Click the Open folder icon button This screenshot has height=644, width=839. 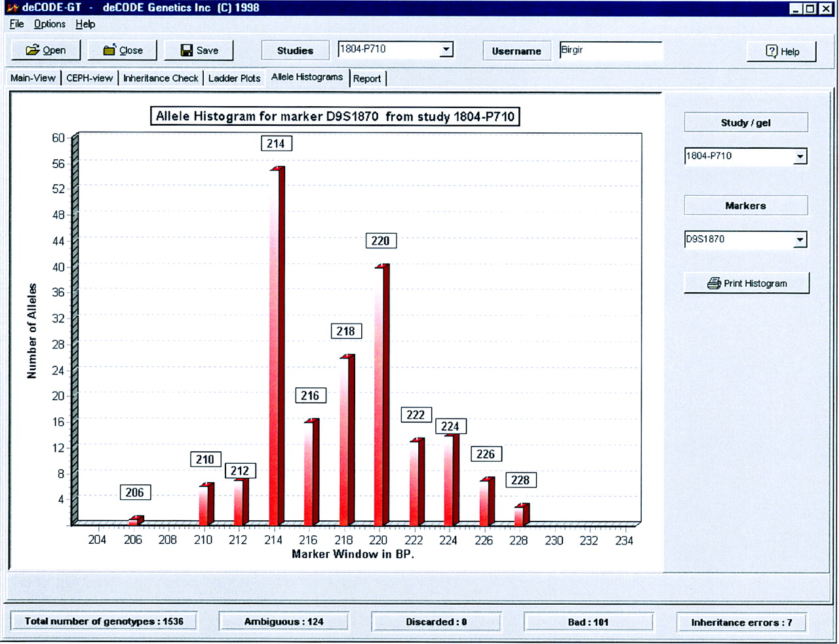point(32,50)
